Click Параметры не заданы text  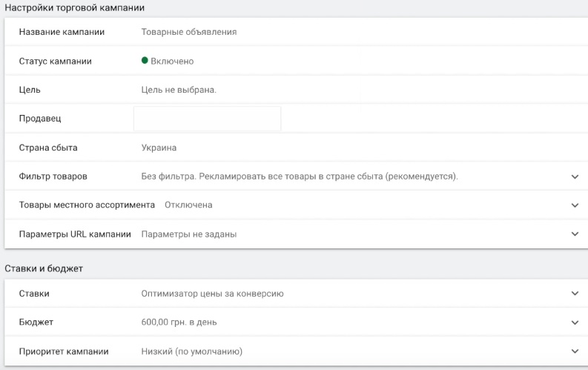(189, 234)
